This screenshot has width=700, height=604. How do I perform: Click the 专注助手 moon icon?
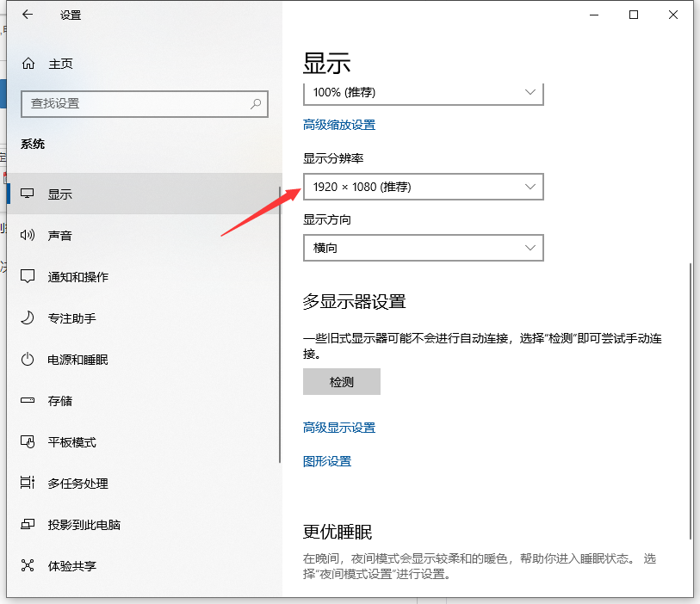28,318
